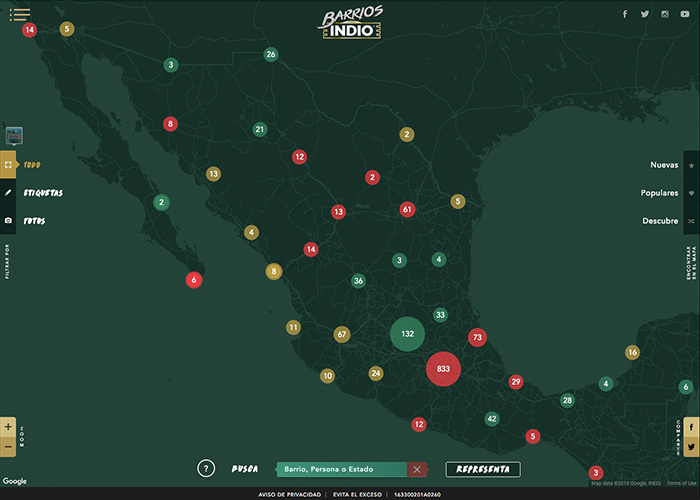Open the hamburger menu icon
Image resolution: width=700 pixels, height=500 pixels.
pos(20,14)
